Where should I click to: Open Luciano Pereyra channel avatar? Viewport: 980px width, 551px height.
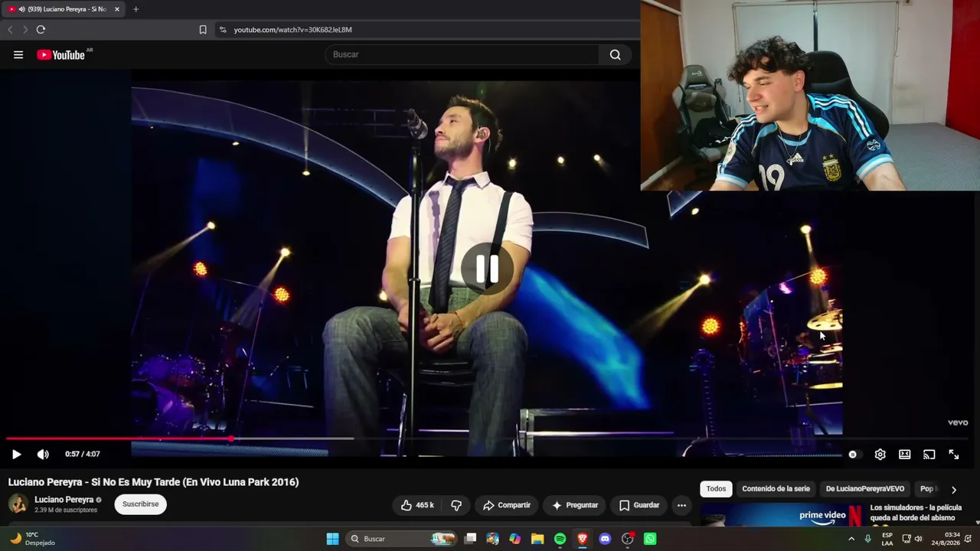pyautogui.click(x=18, y=504)
